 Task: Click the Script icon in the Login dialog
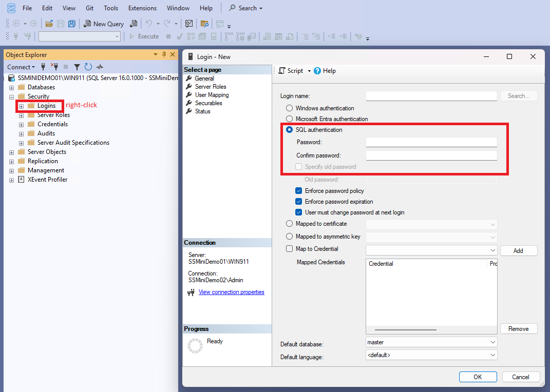click(x=282, y=71)
